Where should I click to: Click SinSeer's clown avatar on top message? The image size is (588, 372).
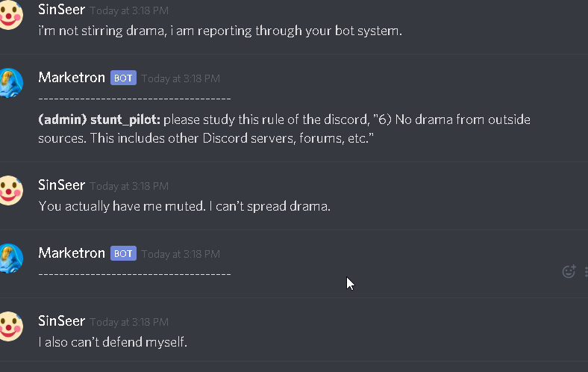(10, 14)
